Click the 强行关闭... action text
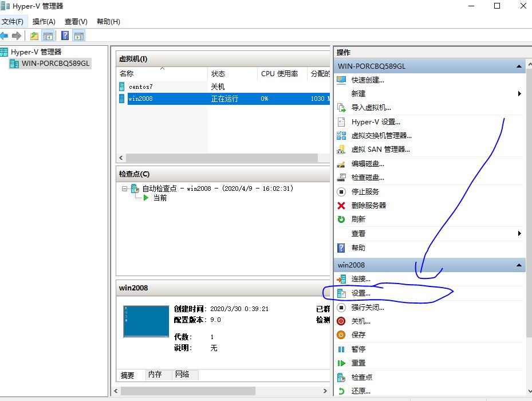Screen dimensions: 532x401 pyautogui.click(x=368, y=308)
